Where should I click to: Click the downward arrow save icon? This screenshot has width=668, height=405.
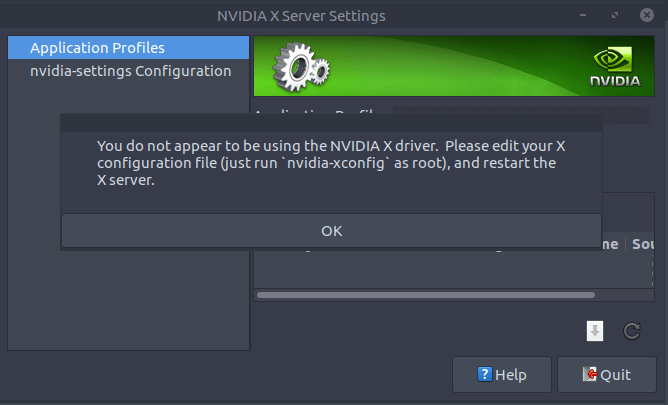tap(595, 331)
